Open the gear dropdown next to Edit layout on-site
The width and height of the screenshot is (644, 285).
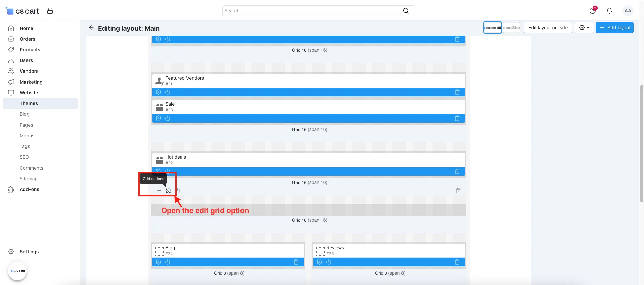(x=584, y=28)
